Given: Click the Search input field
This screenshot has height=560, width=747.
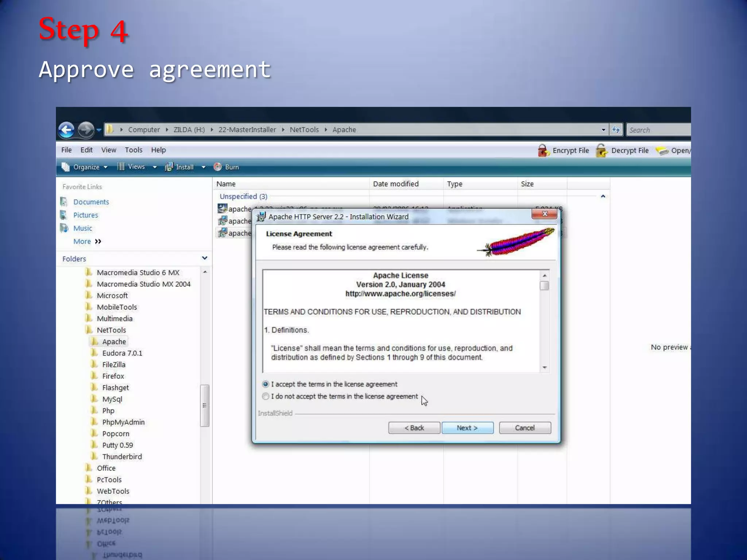Looking at the screenshot, I should coord(658,130).
